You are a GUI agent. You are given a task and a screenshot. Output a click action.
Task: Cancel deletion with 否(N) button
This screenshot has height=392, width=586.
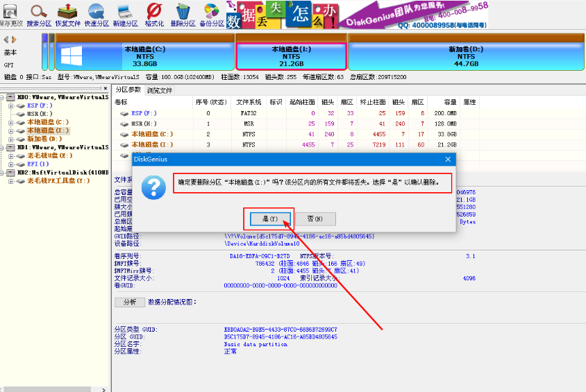tap(315, 219)
